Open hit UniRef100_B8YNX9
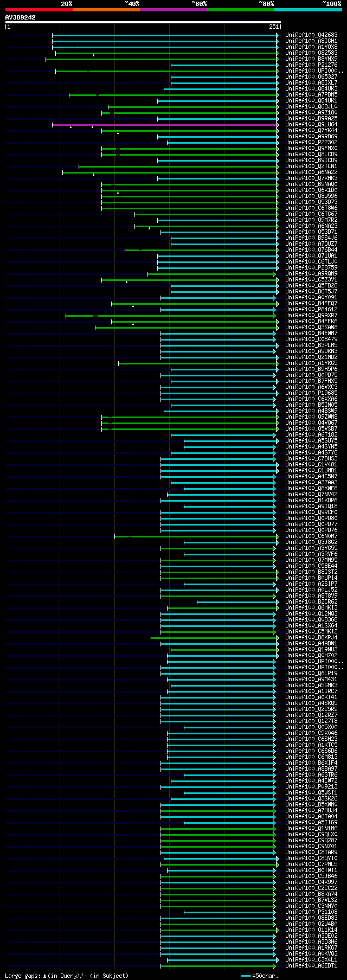Image resolution: width=347 pixels, height=980 pixels. point(311,59)
